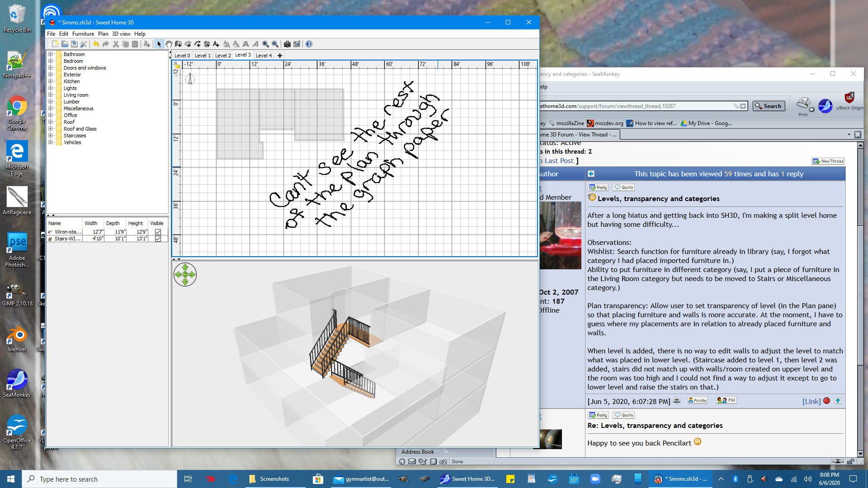Open the Sweet Home 3D help icon
This screenshot has height=488, width=868.
309,44
